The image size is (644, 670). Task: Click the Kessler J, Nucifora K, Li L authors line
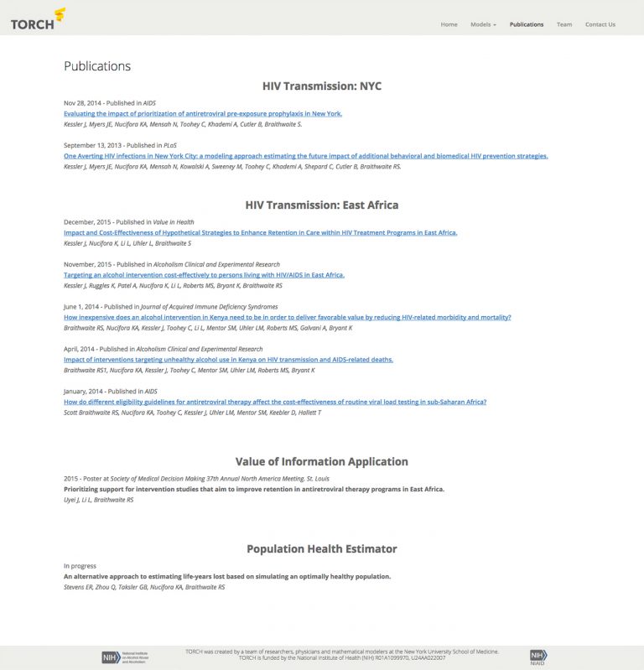[127, 243]
